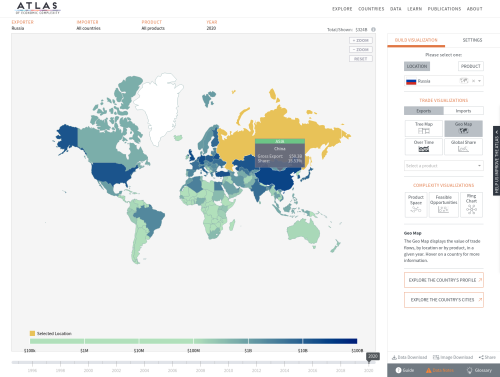Open the Data menu
This screenshot has height=377, width=500.
(x=396, y=9)
